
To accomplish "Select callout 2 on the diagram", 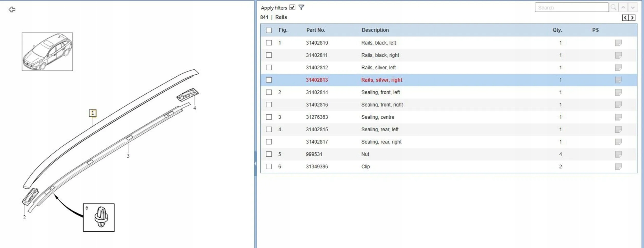I will point(24,217).
